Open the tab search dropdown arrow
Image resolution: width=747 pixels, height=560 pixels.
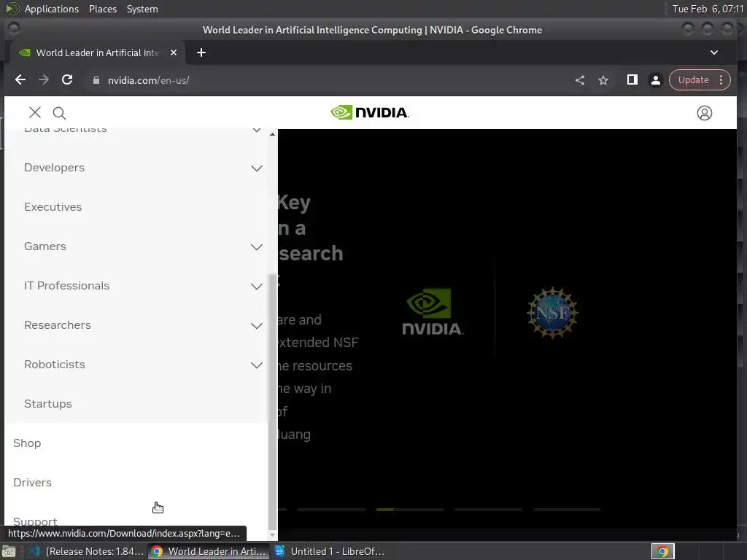click(713, 52)
